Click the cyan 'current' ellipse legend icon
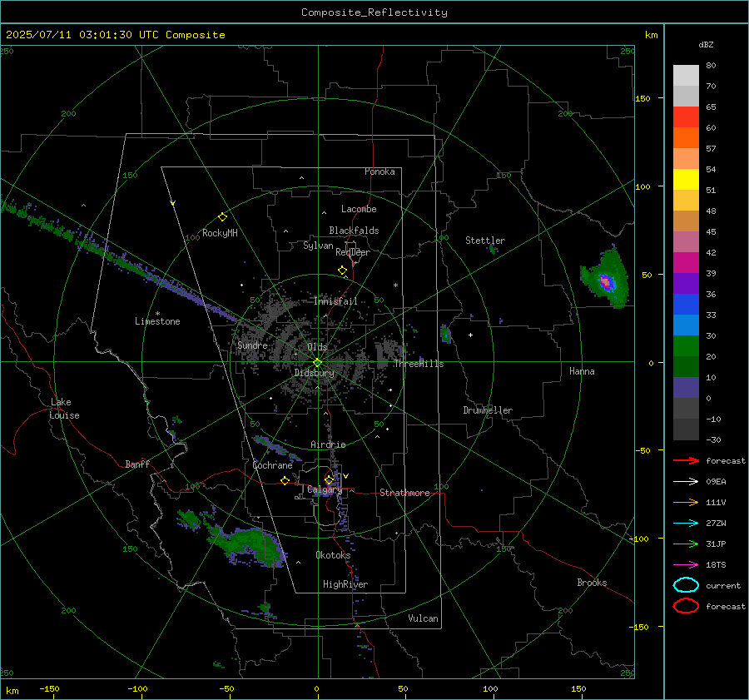The width and height of the screenshot is (749, 700). pyautogui.click(x=686, y=585)
